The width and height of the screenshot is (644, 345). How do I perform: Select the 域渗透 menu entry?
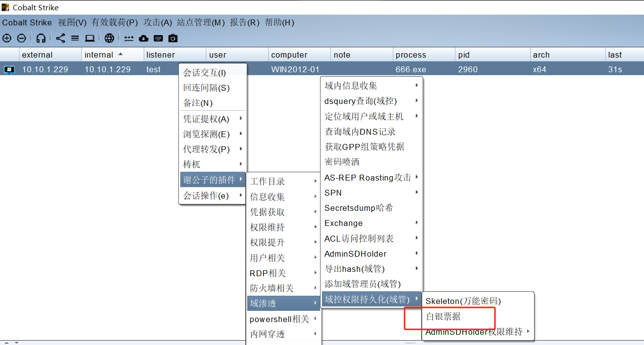tap(283, 304)
